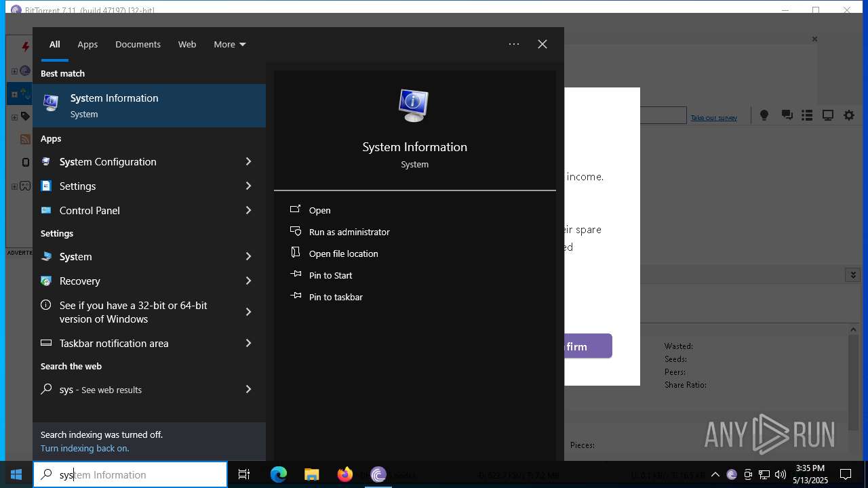Open File Explorer from the taskbar
This screenshot has width=868, height=488.
(311, 474)
